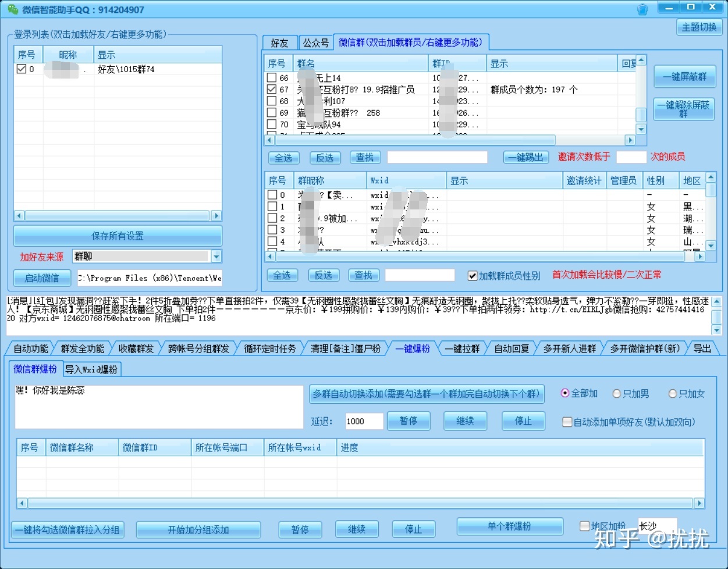Open 多开微信护群(新) tab
The image size is (728, 569).
coord(645,348)
